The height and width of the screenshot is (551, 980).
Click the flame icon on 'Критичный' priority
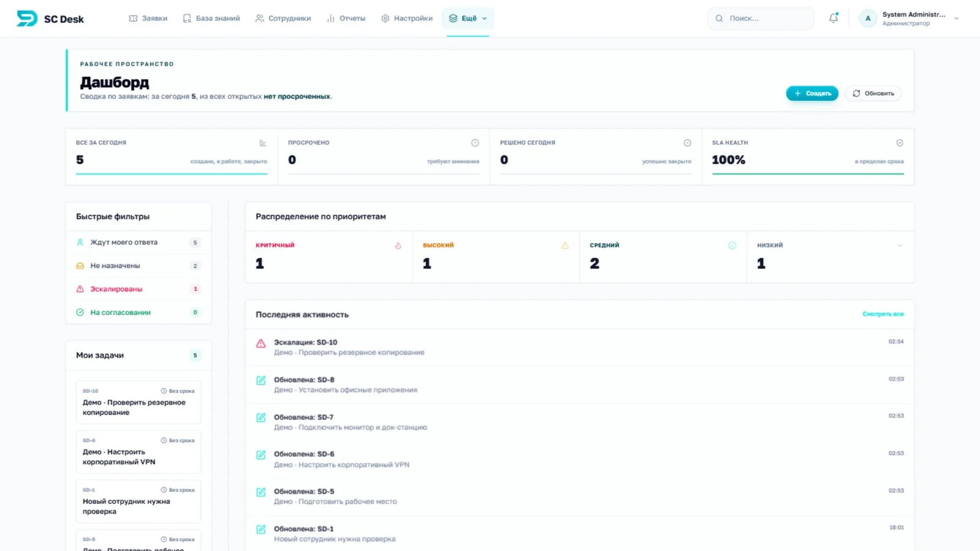pyautogui.click(x=398, y=246)
